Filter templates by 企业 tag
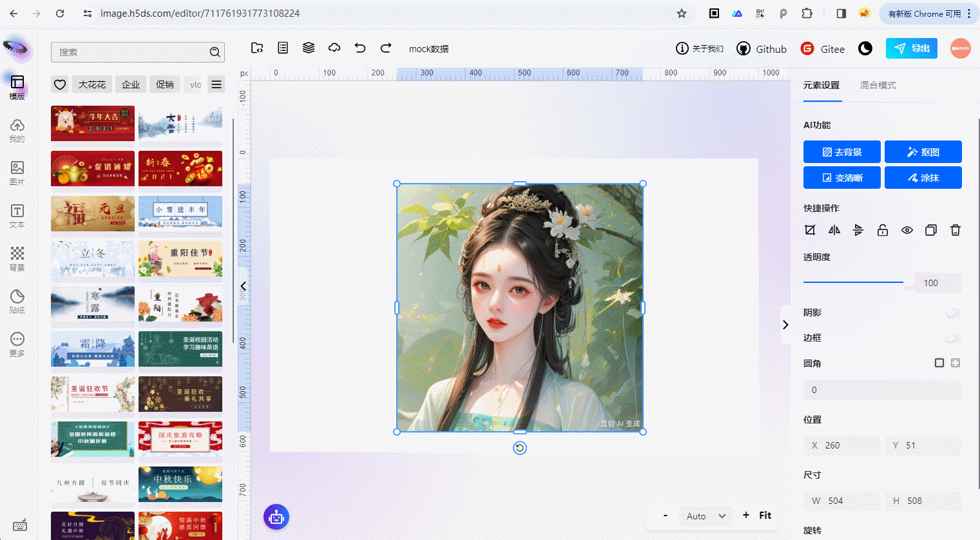Viewport: 980px width, 540px height. (131, 84)
